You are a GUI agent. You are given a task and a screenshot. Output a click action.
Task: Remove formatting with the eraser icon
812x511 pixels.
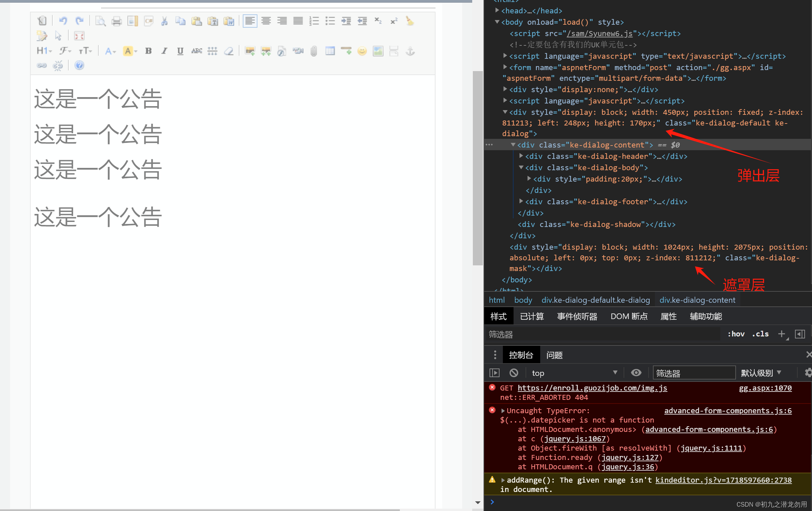(229, 51)
